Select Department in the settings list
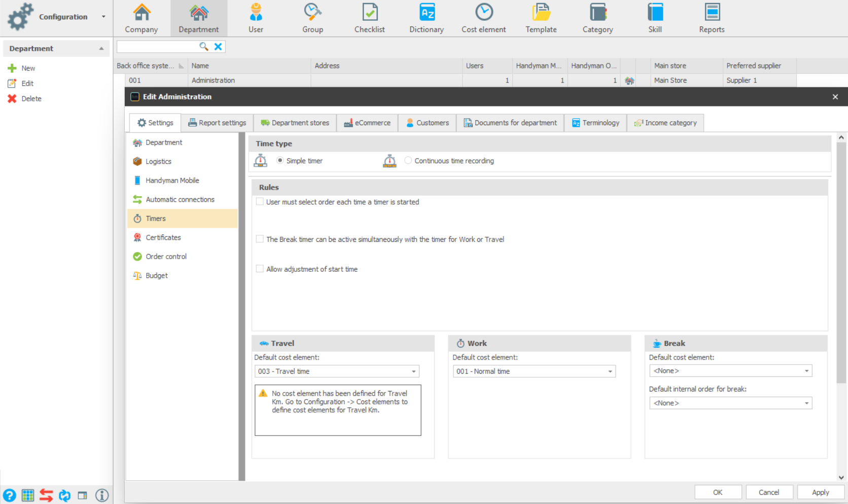848x504 pixels. point(182,142)
